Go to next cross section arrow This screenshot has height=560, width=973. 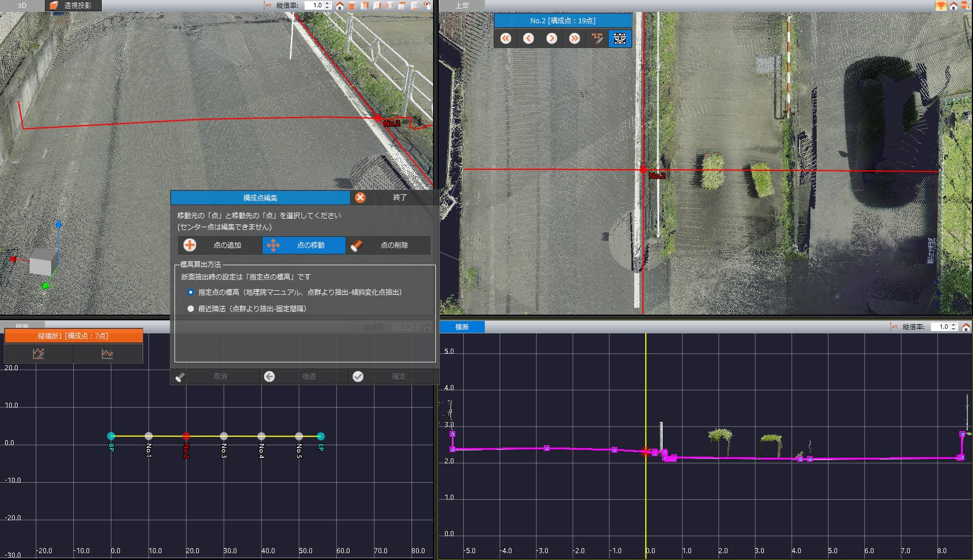click(551, 38)
